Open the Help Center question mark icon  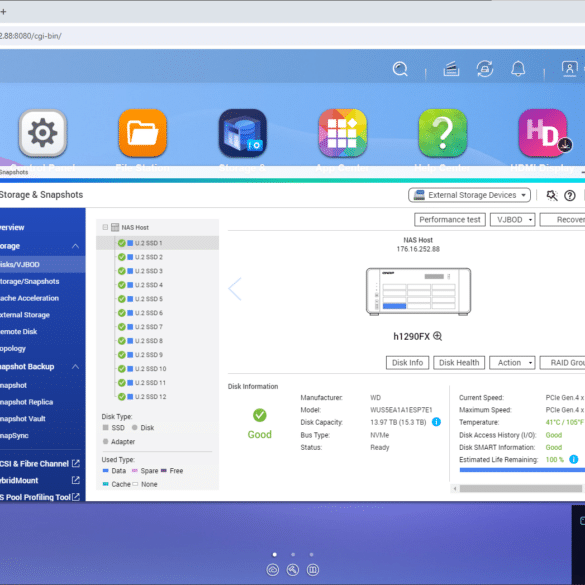tap(442, 133)
